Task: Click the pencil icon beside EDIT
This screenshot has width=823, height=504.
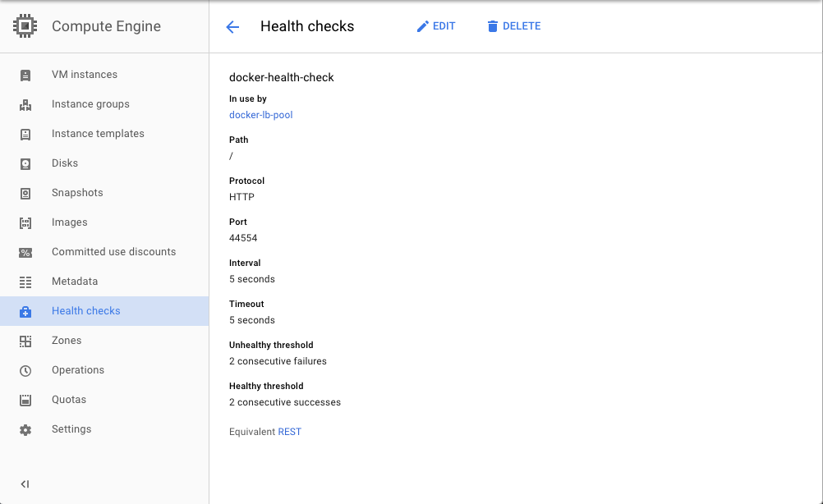Action: click(422, 26)
